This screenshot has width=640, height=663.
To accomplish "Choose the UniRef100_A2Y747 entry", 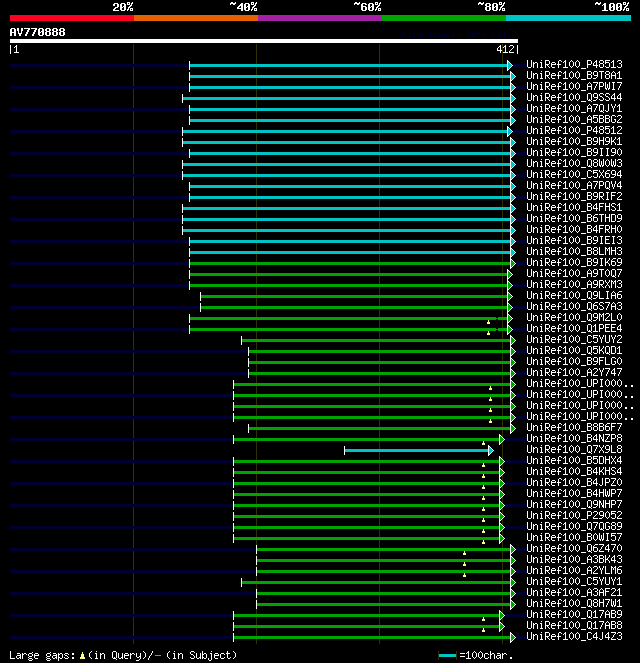I will click(x=574, y=372).
